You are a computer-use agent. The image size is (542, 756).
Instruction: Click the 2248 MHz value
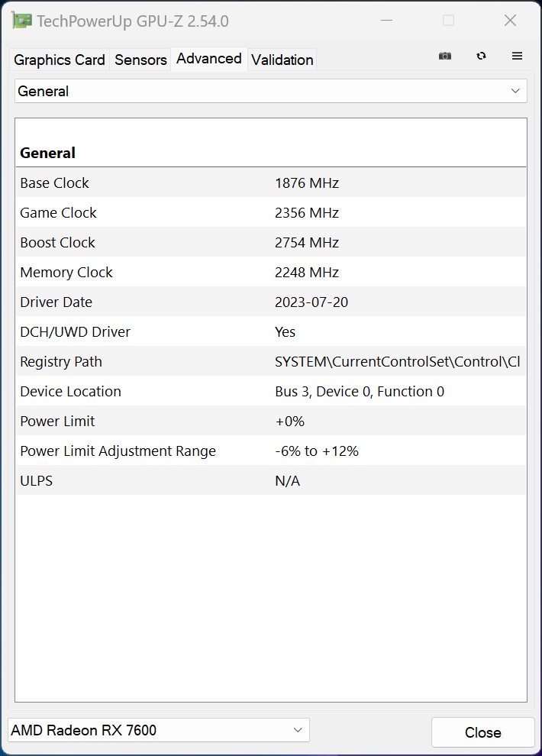[x=307, y=273]
